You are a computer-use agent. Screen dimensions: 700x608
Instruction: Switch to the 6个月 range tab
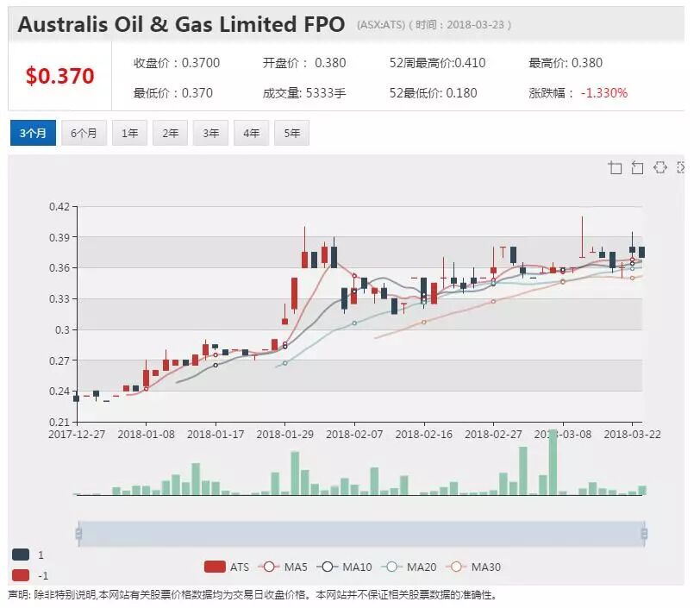click(84, 133)
